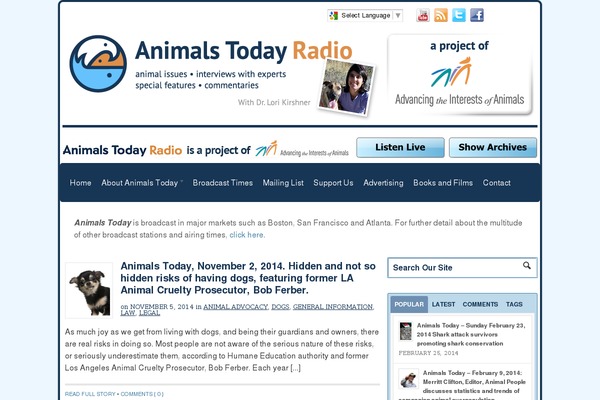Open the Dogs category link
This screenshot has height=400, width=600.
click(x=280, y=307)
